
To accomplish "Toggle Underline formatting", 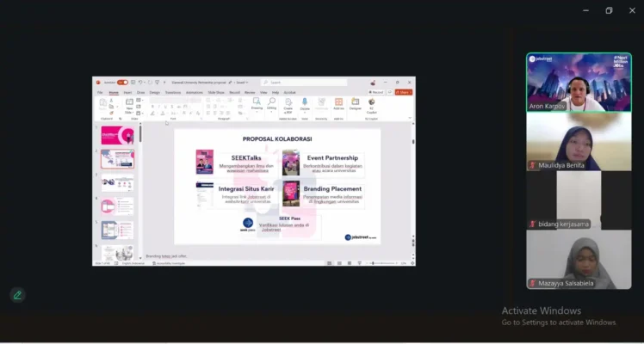I will pyautogui.click(x=165, y=107).
